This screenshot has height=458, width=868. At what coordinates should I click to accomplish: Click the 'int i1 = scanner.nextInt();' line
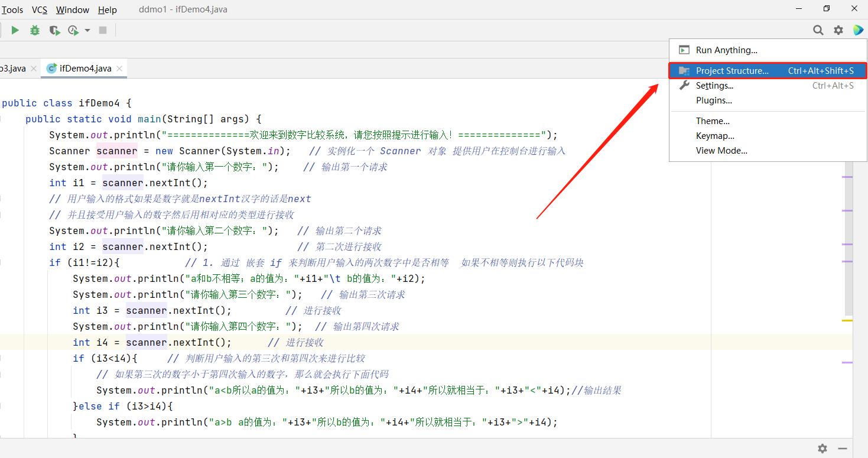pyautogui.click(x=129, y=183)
